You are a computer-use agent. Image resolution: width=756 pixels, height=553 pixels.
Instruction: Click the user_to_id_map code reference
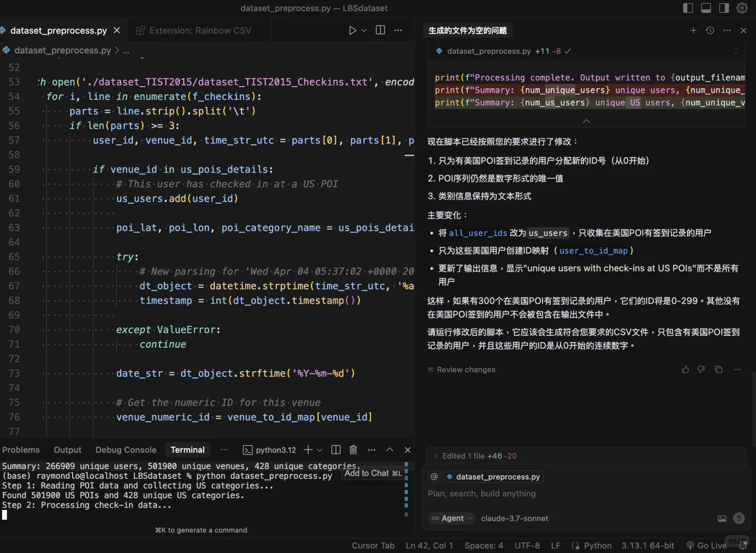point(593,251)
